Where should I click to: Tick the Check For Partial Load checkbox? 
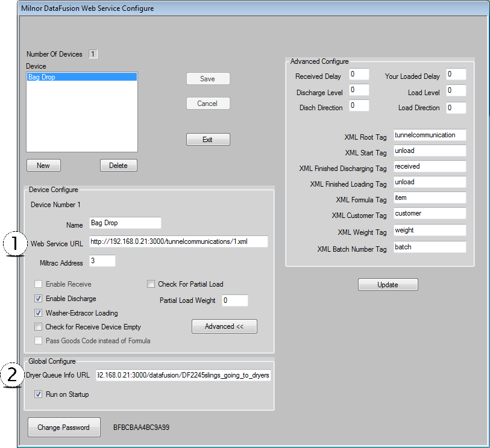(x=151, y=284)
